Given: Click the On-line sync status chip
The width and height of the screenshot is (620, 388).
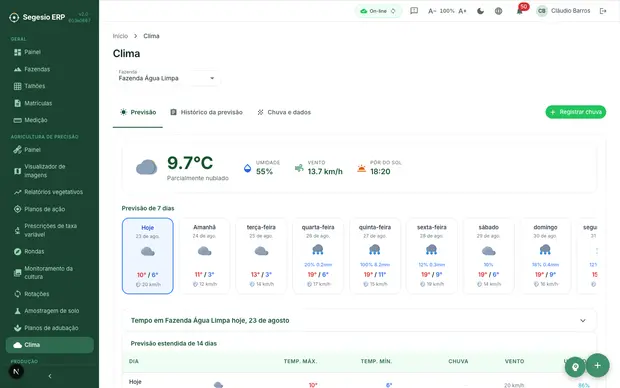Looking at the screenshot, I should (x=378, y=11).
